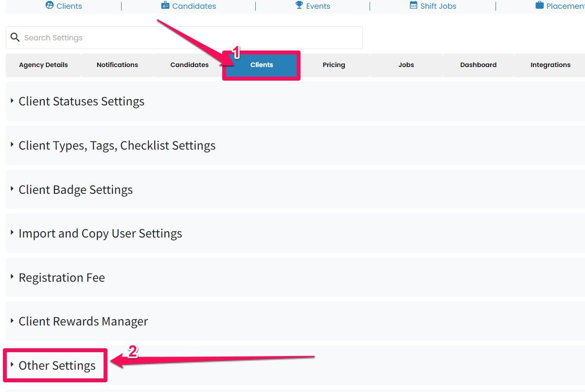
Task: Click the search magnifier icon
Action: click(x=15, y=37)
